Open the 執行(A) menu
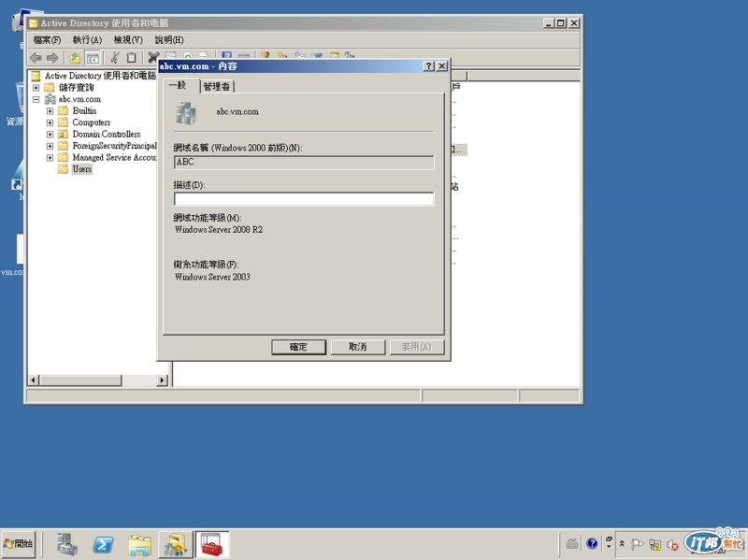 pyautogui.click(x=87, y=40)
